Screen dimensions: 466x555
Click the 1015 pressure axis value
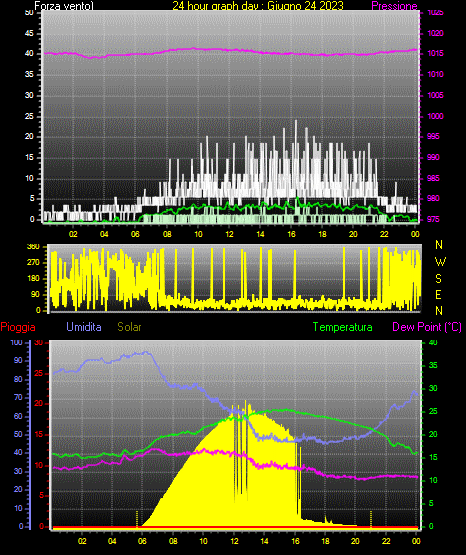(x=435, y=53)
